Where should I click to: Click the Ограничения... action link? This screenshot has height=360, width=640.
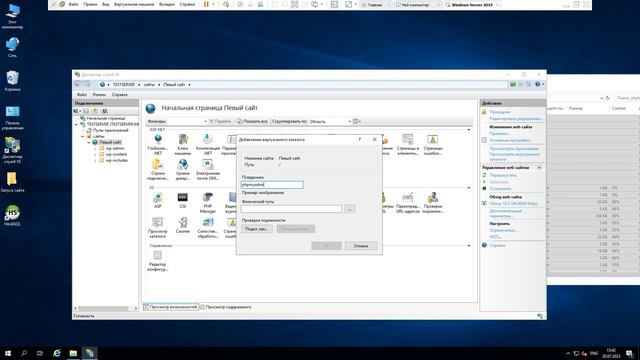[x=503, y=230]
